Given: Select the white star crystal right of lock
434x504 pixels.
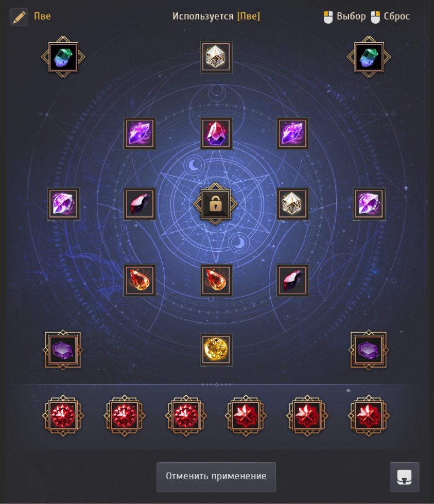Looking at the screenshot, I should (x=292, y=204).
